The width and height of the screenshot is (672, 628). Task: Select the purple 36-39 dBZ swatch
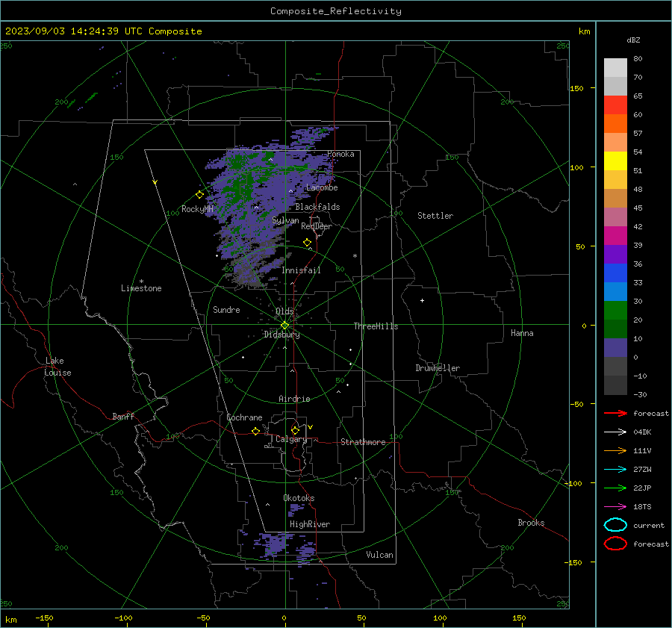tap(615, 255)
